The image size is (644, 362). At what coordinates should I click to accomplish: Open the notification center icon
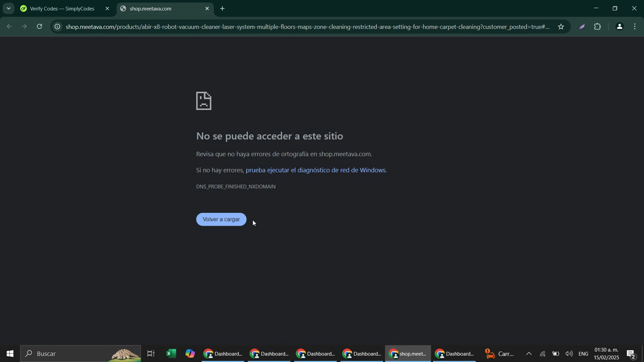632,354
